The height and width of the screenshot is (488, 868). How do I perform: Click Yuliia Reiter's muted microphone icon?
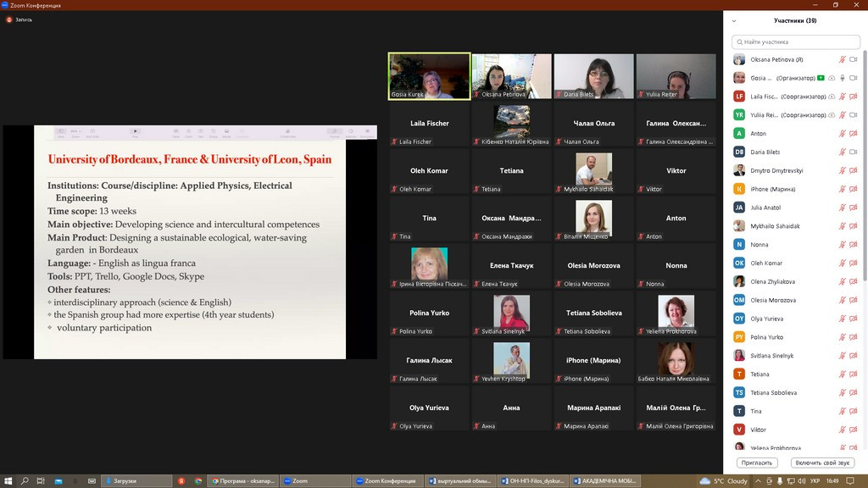(843, 114)
